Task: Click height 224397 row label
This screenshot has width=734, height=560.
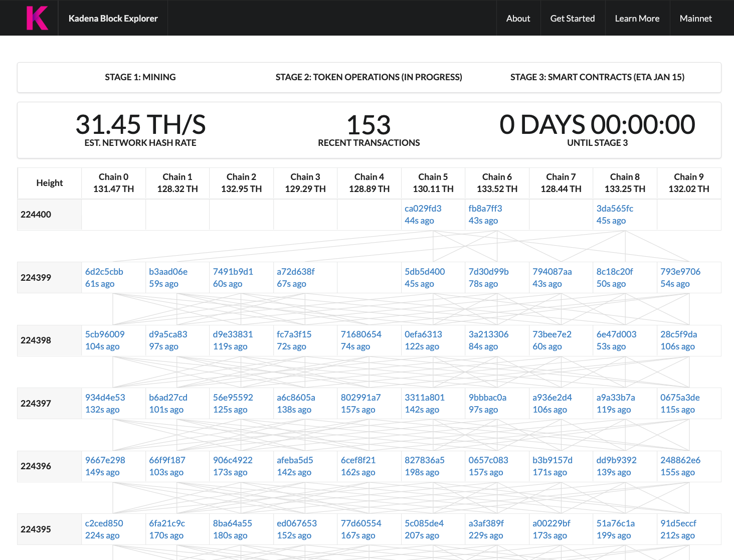Action: [x=36, y=404]
